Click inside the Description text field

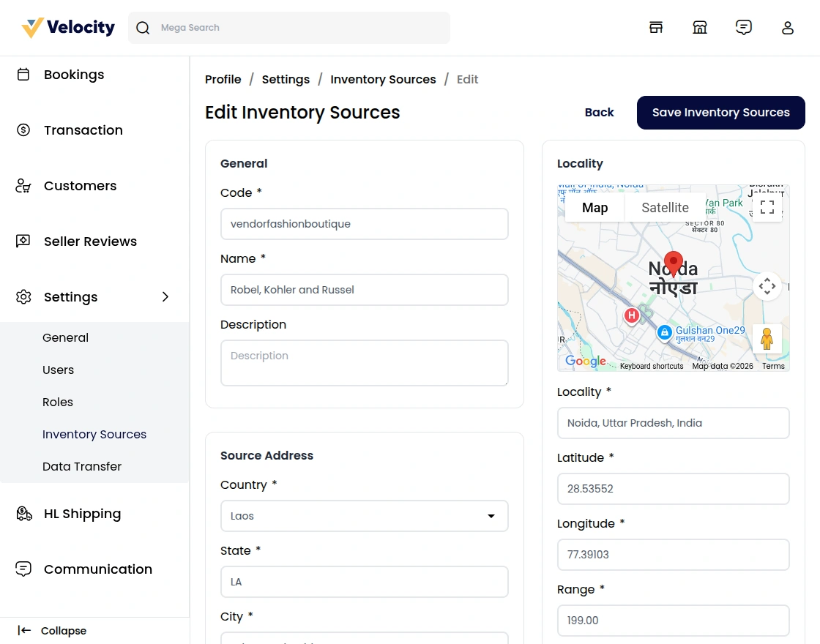pyautogui.click(x=364, y=363)
